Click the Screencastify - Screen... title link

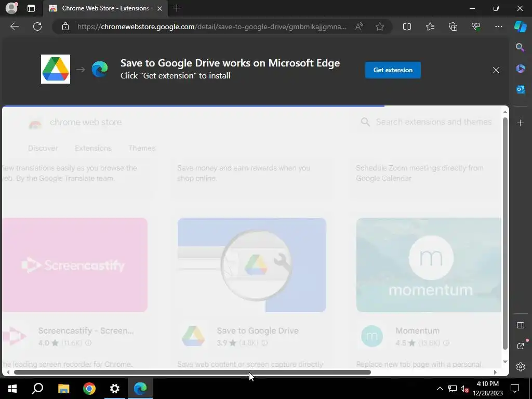click(x=86, y=331)
